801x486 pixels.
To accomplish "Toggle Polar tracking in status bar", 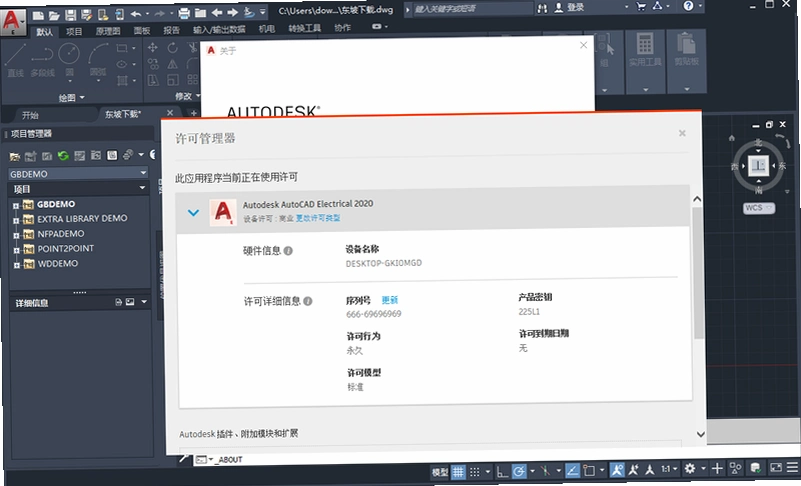I will pyautogui.click(x=519, y=471).
